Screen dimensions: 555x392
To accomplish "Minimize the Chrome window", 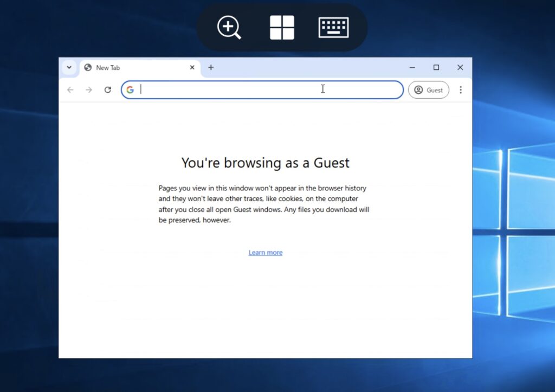I will click(412, 67).
